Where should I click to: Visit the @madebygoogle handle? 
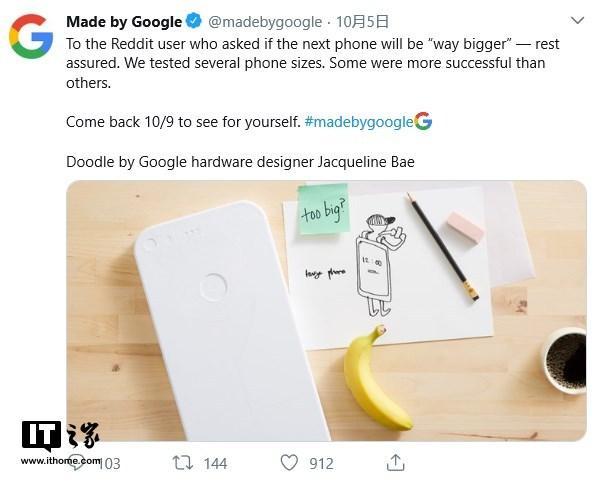click(265, 22)
